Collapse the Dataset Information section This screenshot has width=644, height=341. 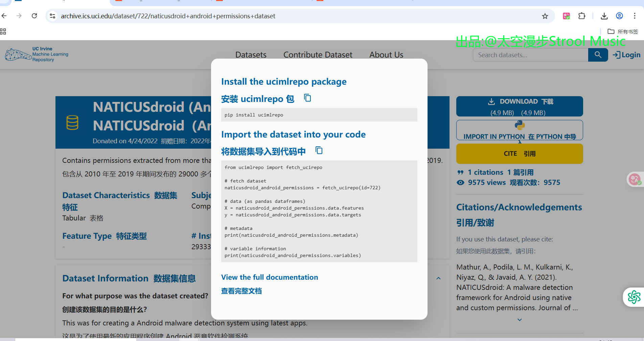tap(438, 278)
